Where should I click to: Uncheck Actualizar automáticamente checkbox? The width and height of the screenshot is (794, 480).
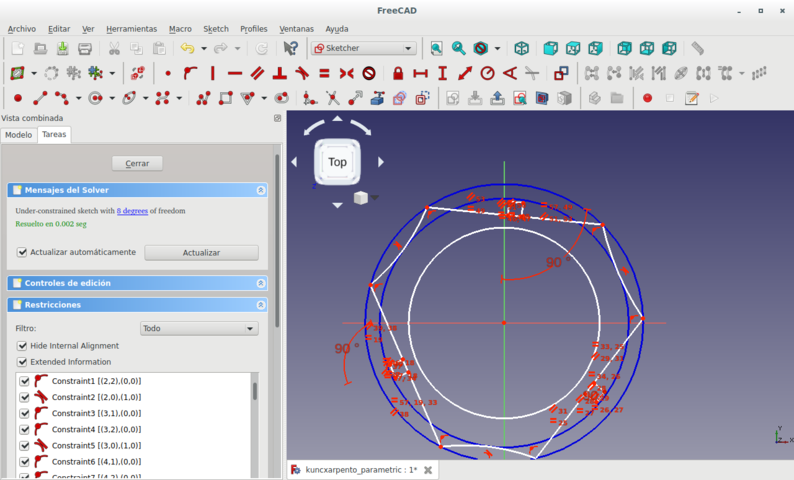click(x=22, y=252)
